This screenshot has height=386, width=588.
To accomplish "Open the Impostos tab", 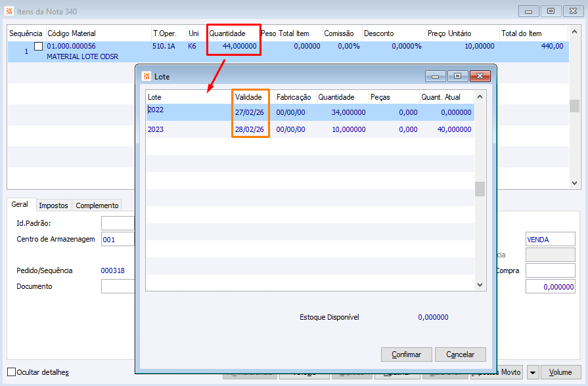I will point(53,205).
